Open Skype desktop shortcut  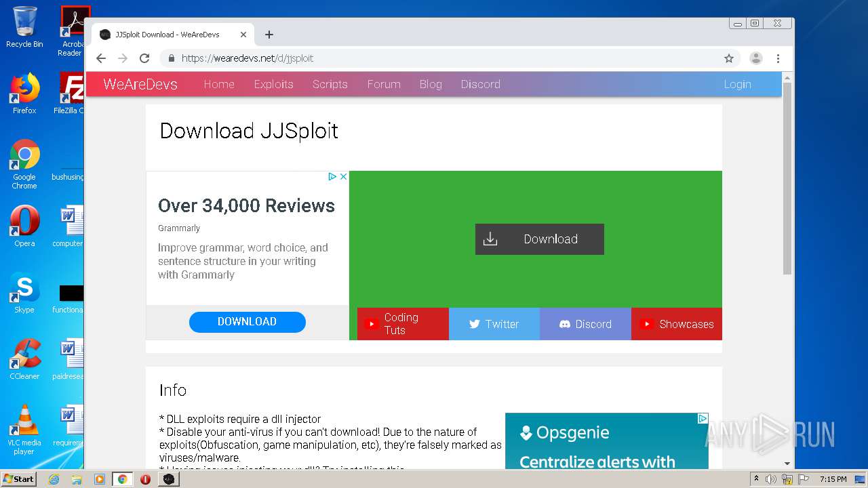point(24,293)
